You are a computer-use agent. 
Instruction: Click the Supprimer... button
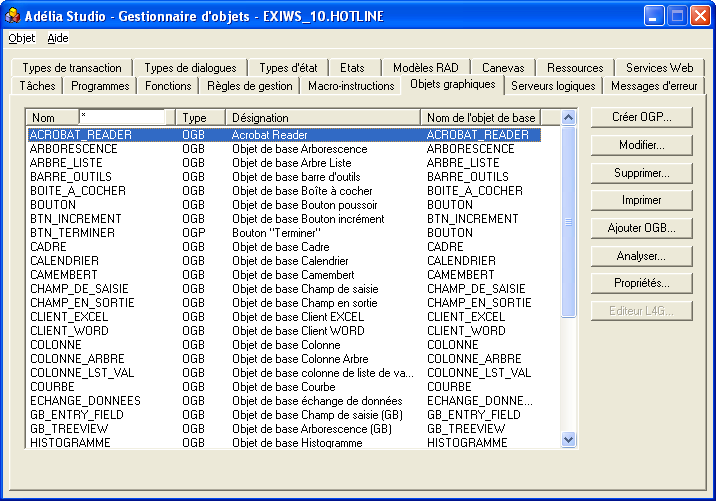(x=641, y=173)
